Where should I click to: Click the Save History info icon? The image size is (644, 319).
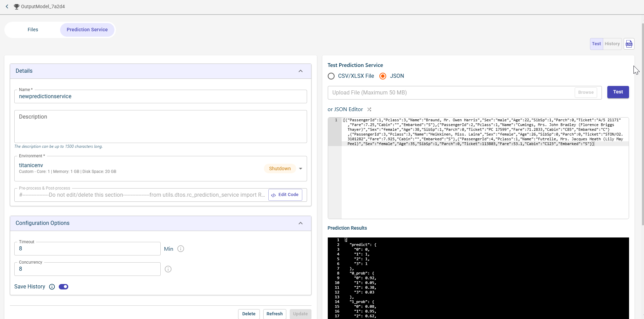point(52,287)
